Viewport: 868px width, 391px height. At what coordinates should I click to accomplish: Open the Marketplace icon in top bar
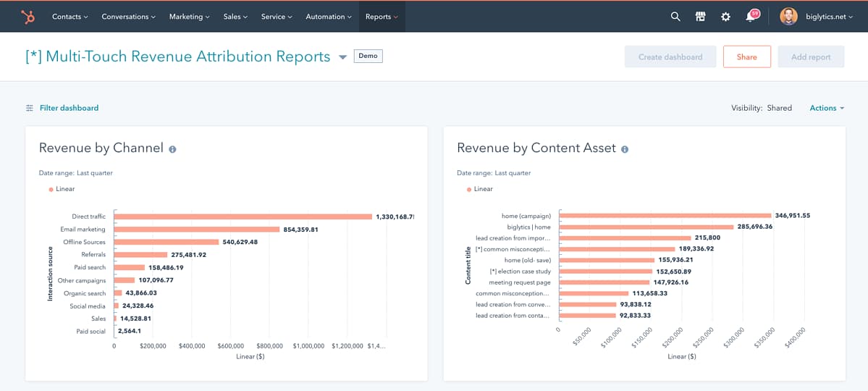(x=700, y=17)
